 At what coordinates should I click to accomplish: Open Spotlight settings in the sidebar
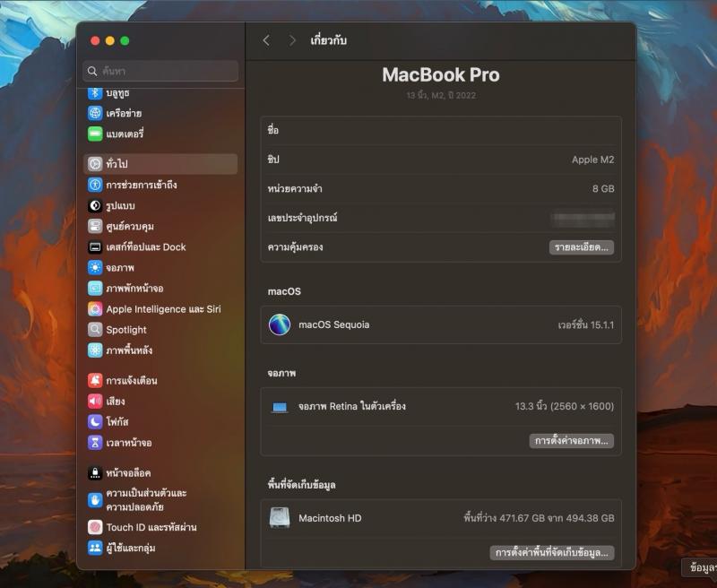coord(161,330)
